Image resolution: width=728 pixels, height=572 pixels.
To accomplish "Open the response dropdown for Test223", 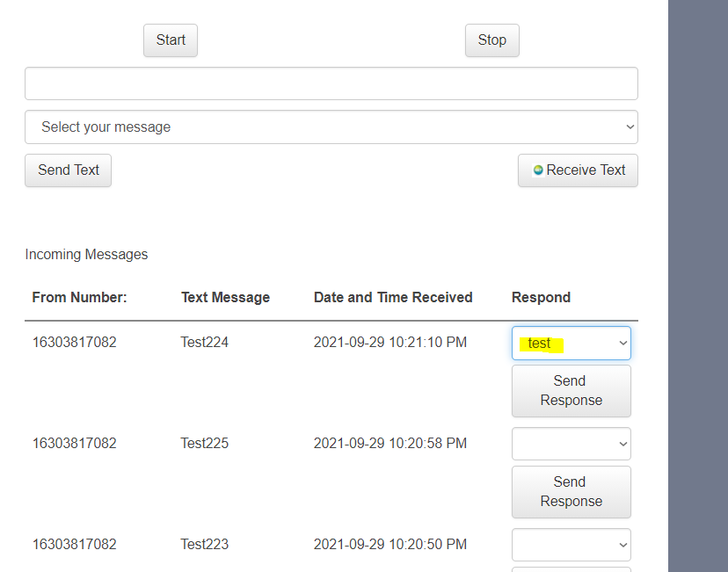I will pos(571,545).
